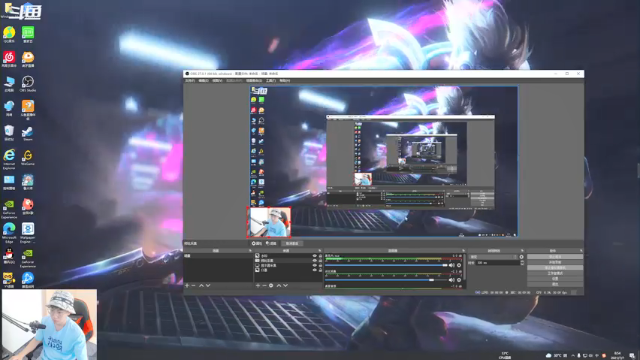Click the Settings button in Controls panel
The width and height of the screenshot is (640, 360).
pyautogui.click(x=555, y=278)
